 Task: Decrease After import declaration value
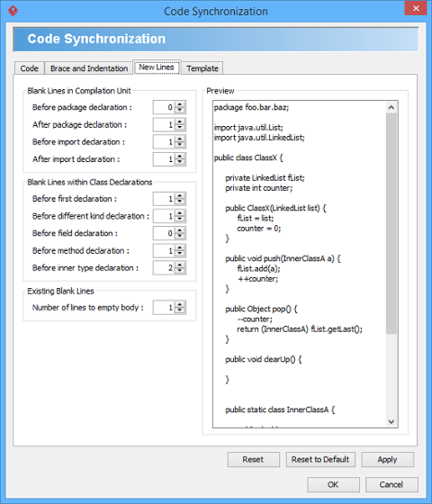pos(180,162)
